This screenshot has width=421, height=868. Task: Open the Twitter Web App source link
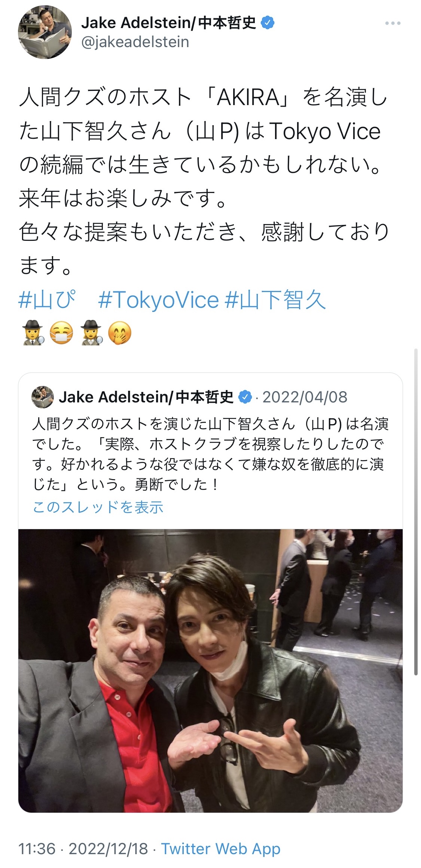[x=221, y=849]
